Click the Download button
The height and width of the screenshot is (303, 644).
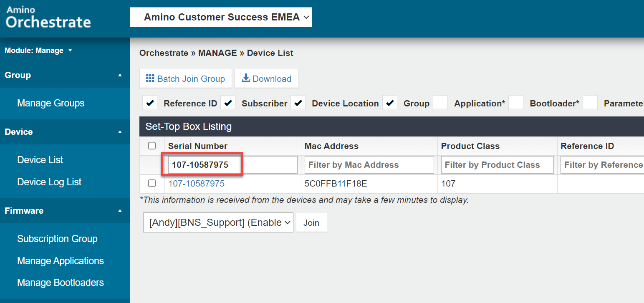coord(266,79)
